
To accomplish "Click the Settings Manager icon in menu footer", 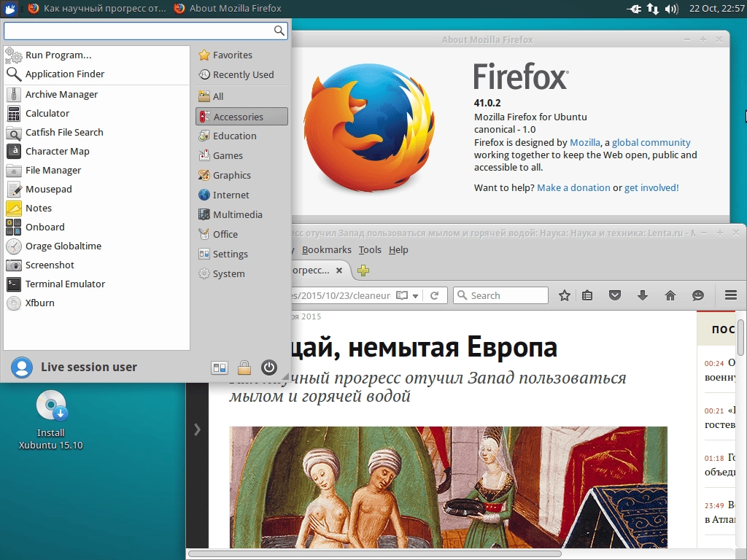I will 220,367.
